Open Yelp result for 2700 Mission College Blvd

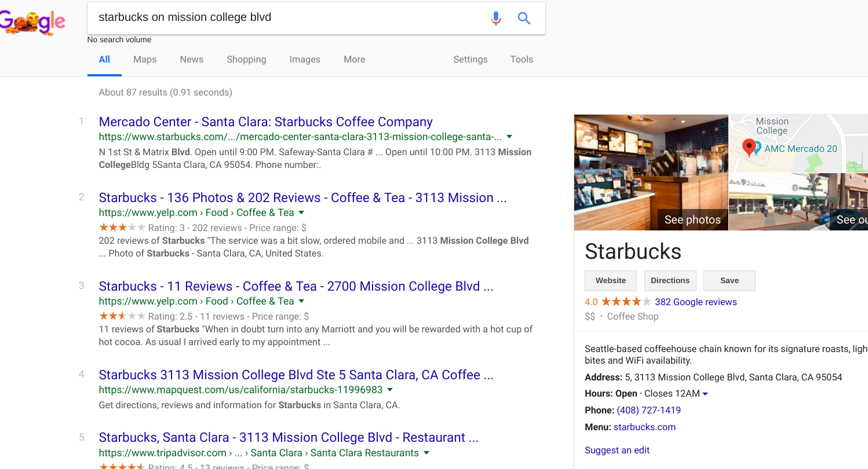296,287
